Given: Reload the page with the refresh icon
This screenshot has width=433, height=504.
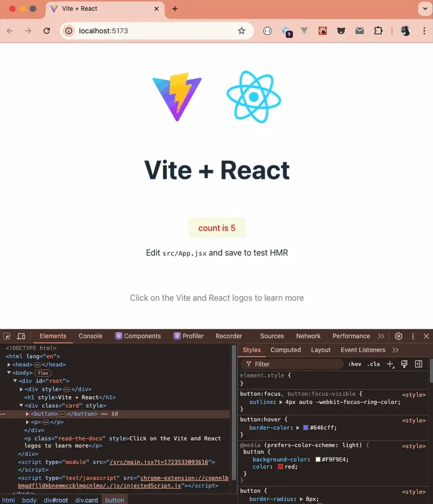Looking at the screenshot, I should tap(47, 31).
